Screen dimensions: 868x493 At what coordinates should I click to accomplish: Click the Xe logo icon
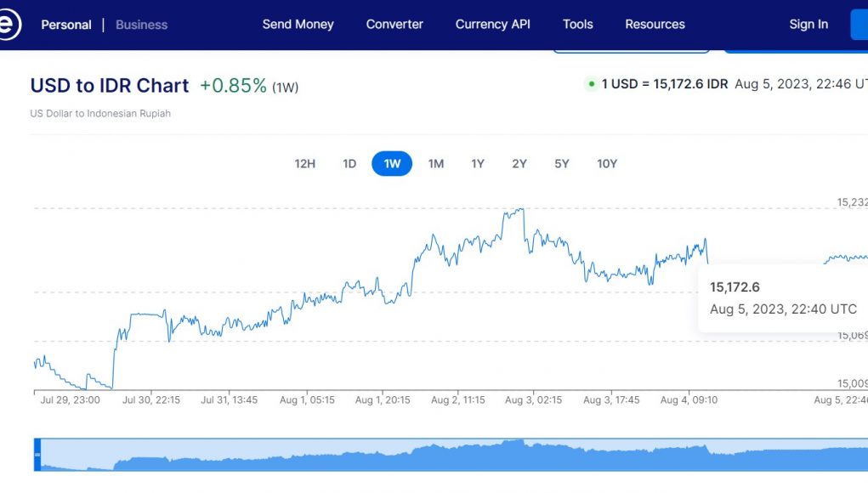click(x=9, y=25)
